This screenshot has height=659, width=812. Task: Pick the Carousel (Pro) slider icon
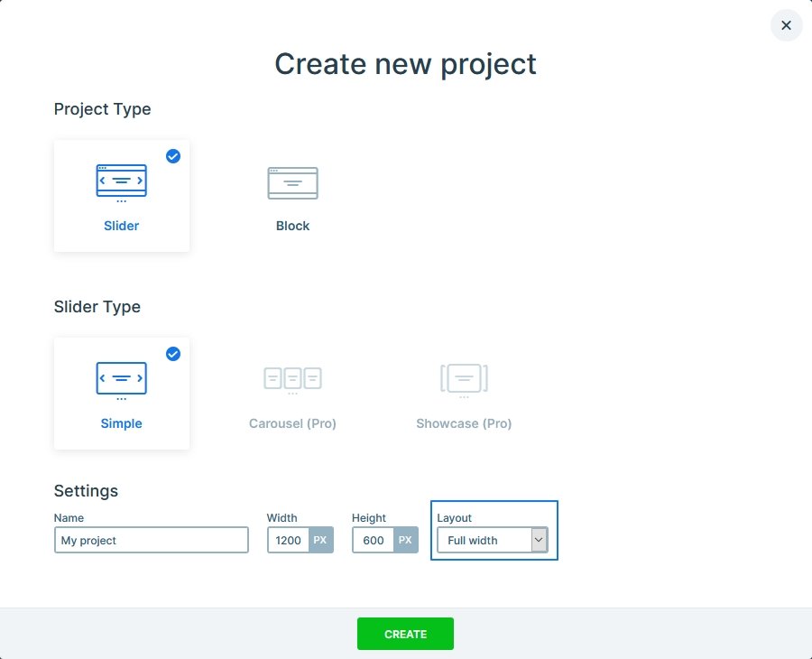[292, 381]
